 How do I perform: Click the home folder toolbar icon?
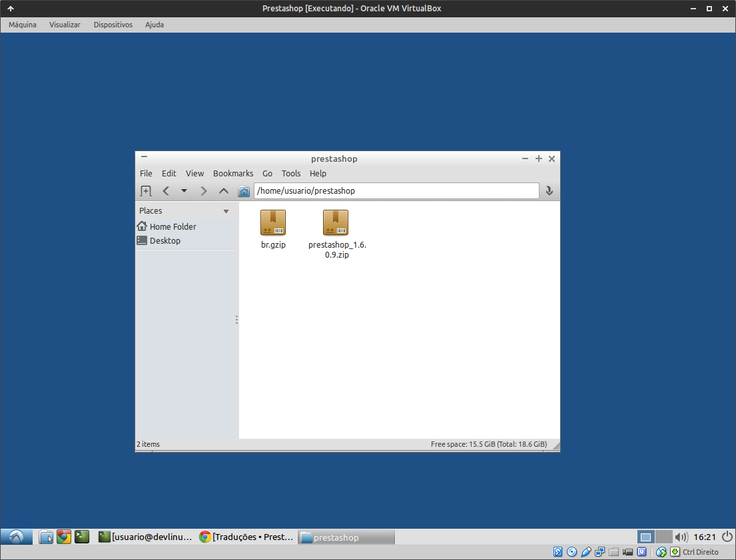[244, 191]
